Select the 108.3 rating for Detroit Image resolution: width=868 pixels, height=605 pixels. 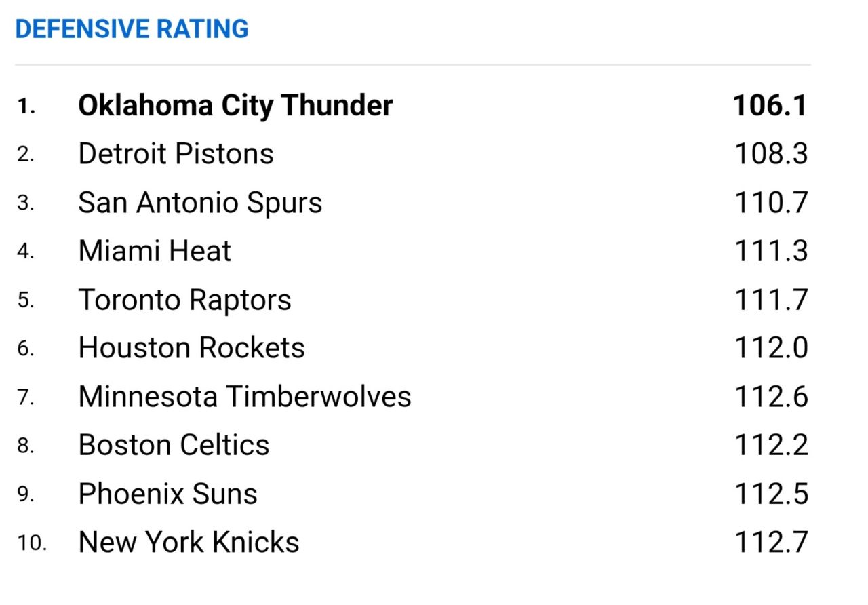coord(771,154)
